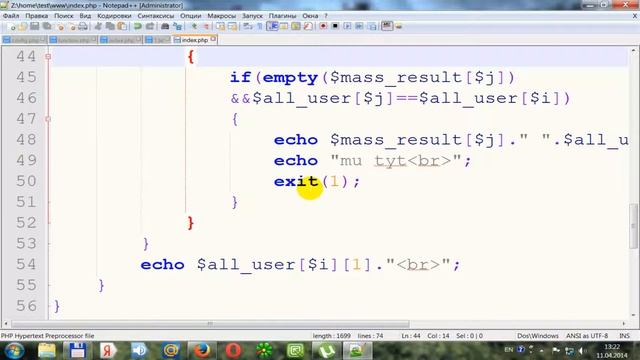Screen dimensions: 640x360
Task: Open the Запуск menu
Action: tap(252, 16)
